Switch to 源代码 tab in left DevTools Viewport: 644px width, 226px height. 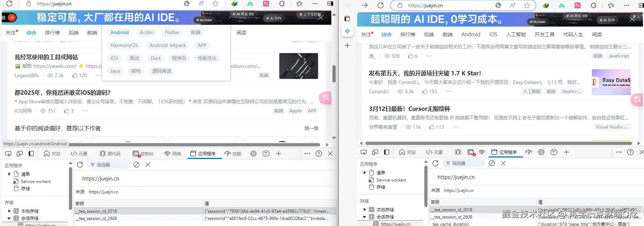pos(110,154)
